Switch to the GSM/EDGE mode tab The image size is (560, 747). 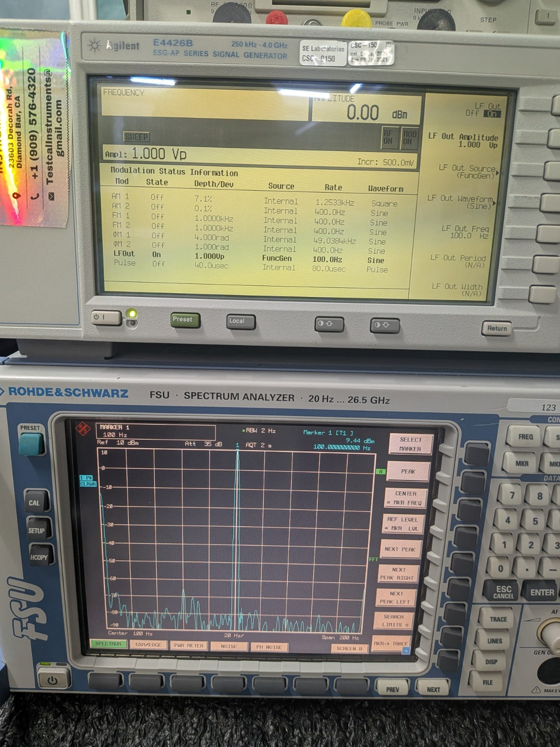(148, 645)
